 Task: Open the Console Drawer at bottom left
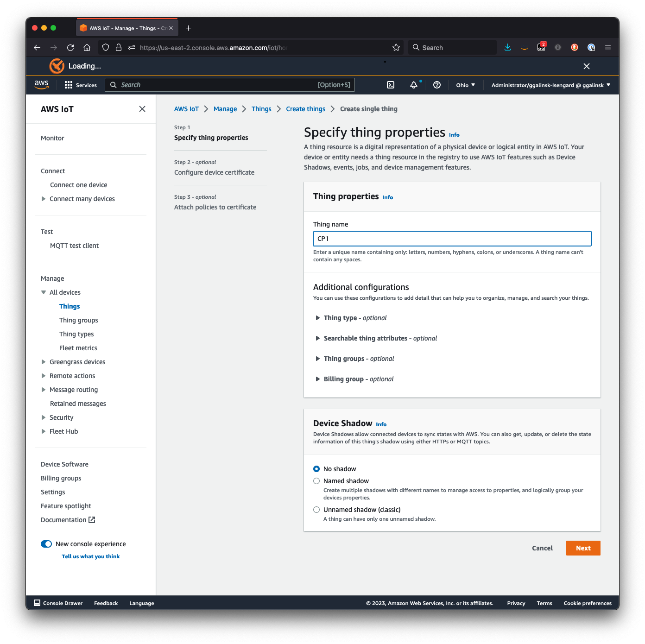point(58,603)
